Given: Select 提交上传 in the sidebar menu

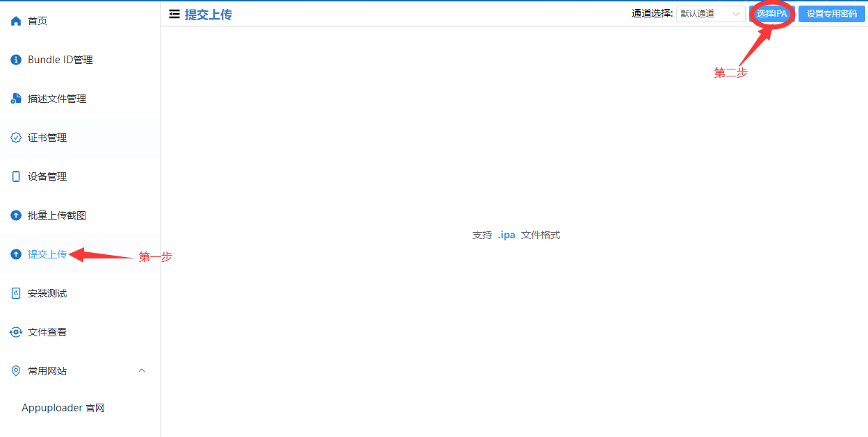Looking at the screenshot, I should pyautogui.click(x=47, y=255).
